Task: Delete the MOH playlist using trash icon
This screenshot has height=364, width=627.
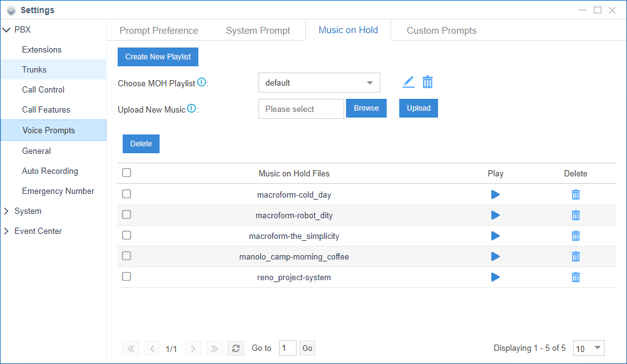Action: [427, 82]
